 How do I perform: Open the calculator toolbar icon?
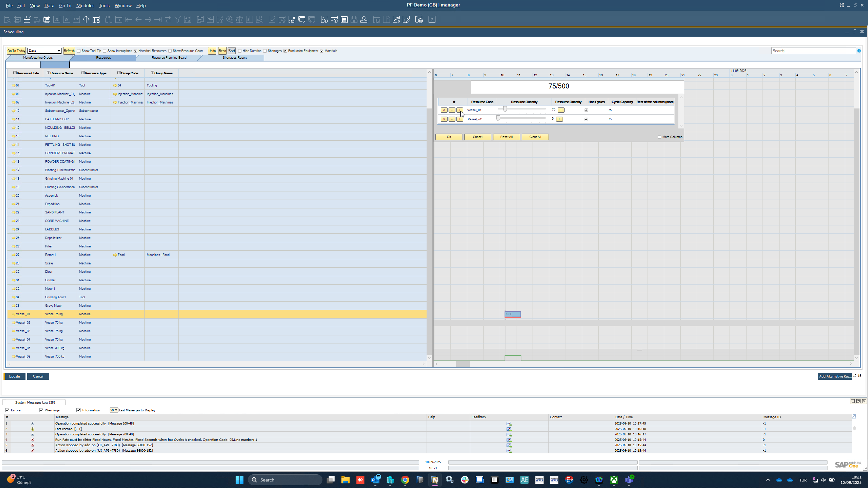(x=344, y=19)
